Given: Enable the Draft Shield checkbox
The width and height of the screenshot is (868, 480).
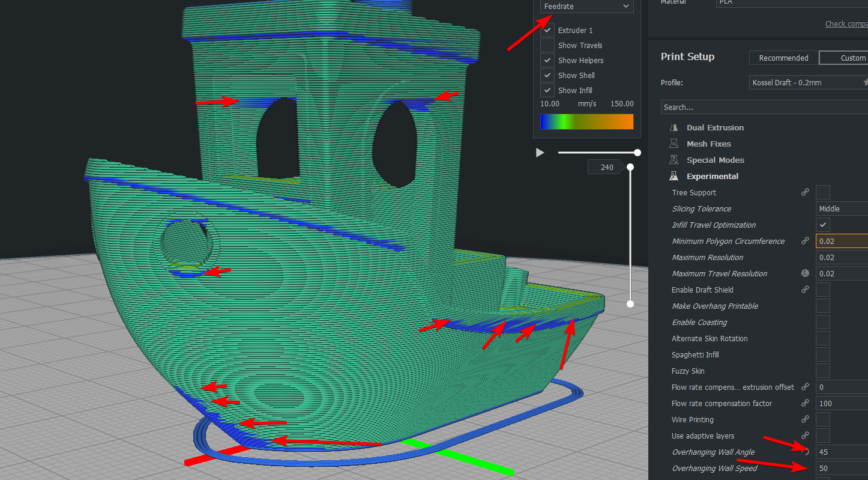Looking at the screenshot, I should [823, 290].
